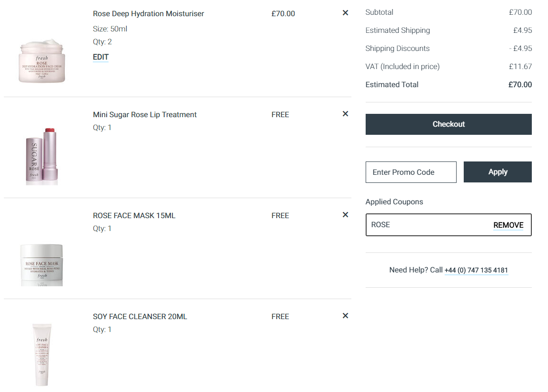Viewport: 548px width, 392px height.
Task: Click FREE price of ROSE FACE MASK 15ML
Action: [x=280, y=216]
